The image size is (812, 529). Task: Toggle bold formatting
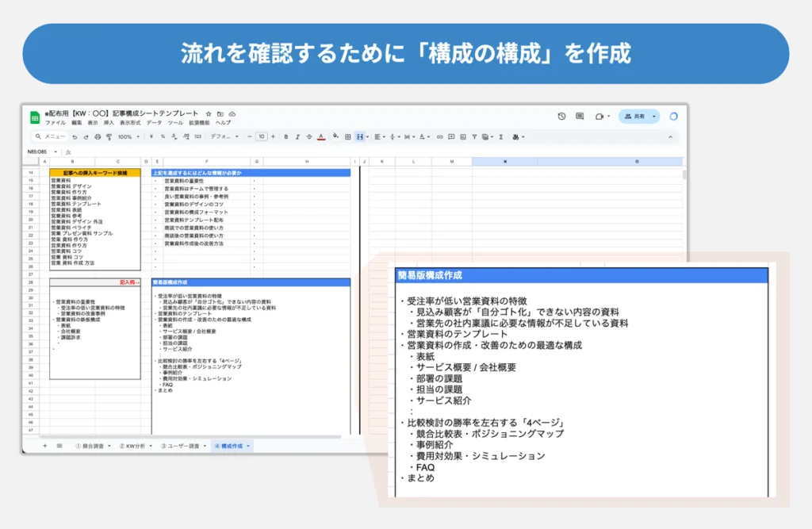tap(285, 136)
